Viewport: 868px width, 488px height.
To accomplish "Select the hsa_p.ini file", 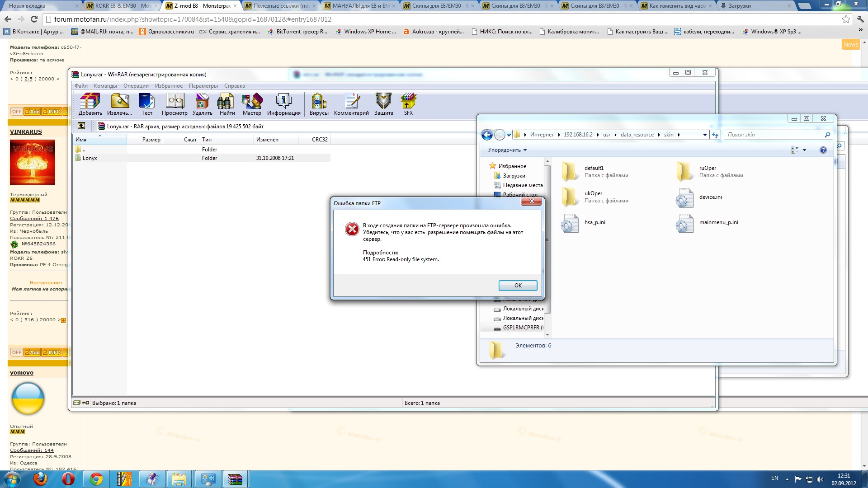I will point(583,222).
